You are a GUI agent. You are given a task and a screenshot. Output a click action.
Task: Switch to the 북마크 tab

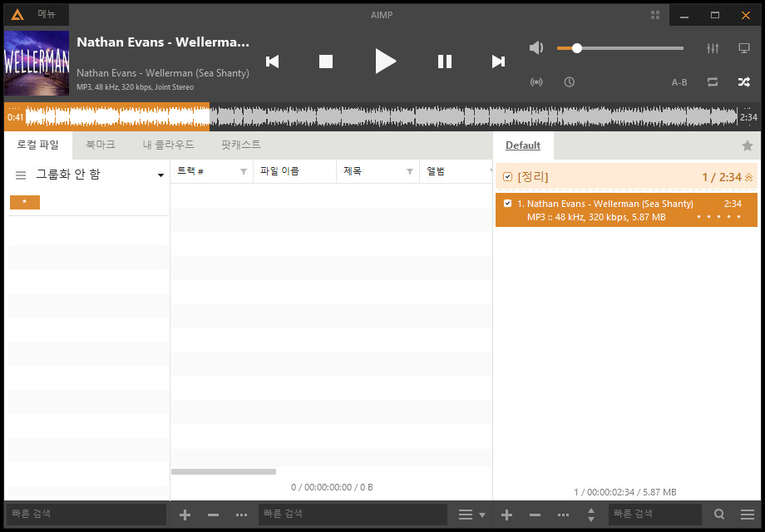(101, 145)
